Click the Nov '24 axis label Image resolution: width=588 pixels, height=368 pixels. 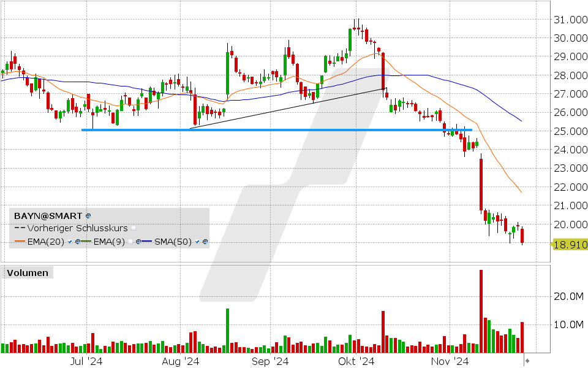tap(450, 362)
